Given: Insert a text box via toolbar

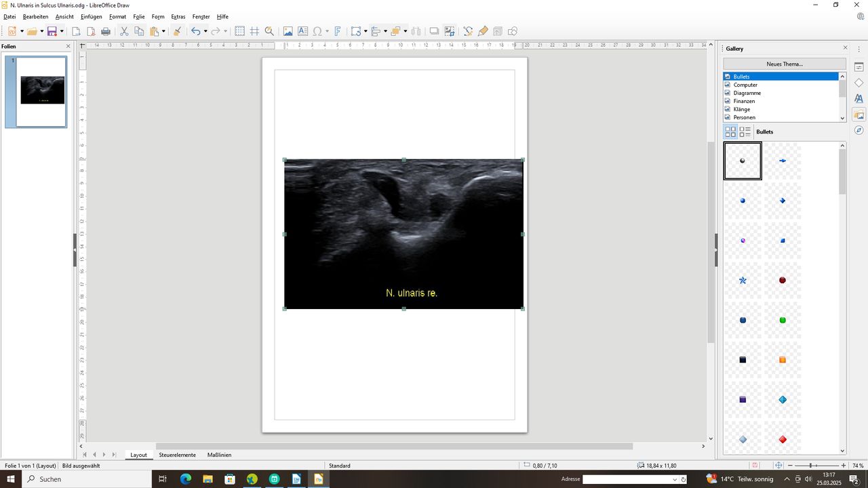Looking at the screenshot, I should point(302,31).
